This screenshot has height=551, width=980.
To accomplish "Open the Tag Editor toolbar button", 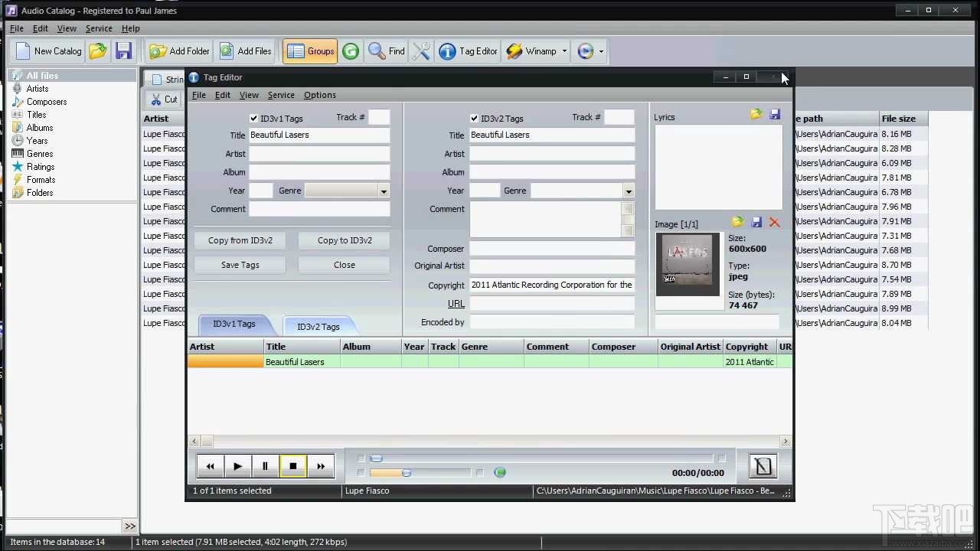I will pyautogui.click(x=469, y=51).
